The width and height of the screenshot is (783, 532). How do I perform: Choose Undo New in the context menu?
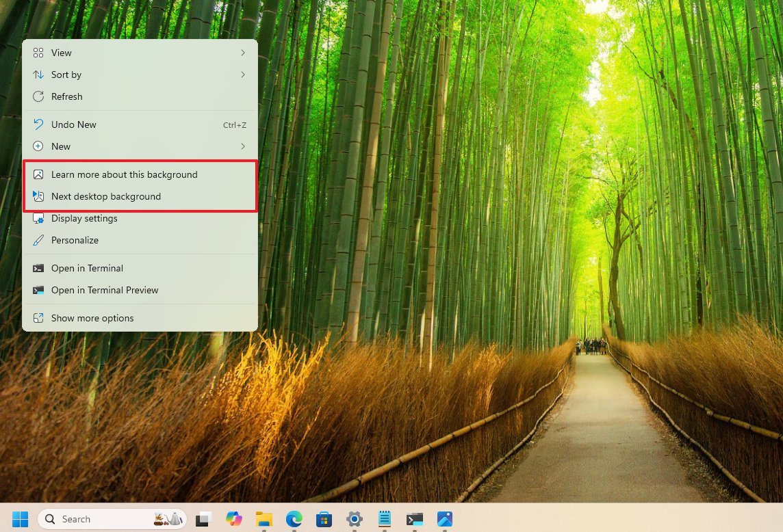tap(74, 124)
